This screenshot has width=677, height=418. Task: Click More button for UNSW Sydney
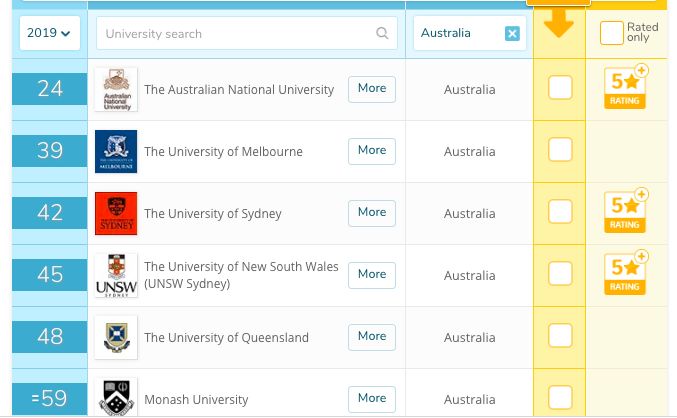coord(371,274)
